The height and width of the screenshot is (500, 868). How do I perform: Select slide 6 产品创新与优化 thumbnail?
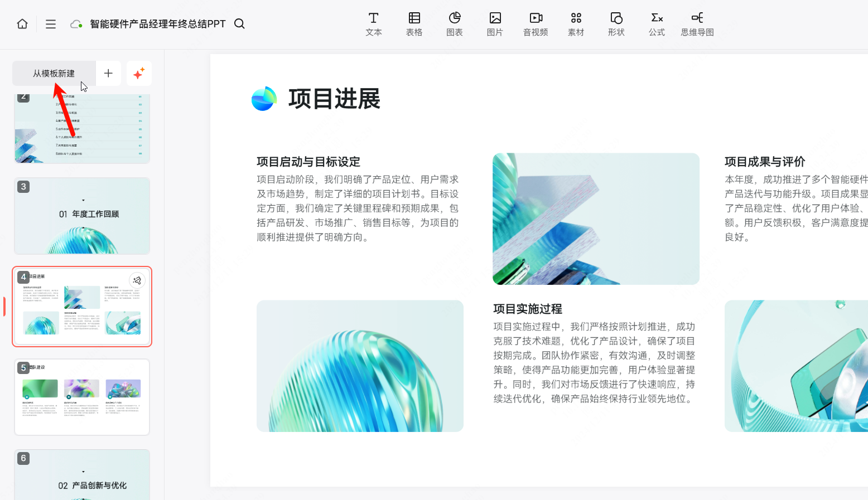click(82, 475)
